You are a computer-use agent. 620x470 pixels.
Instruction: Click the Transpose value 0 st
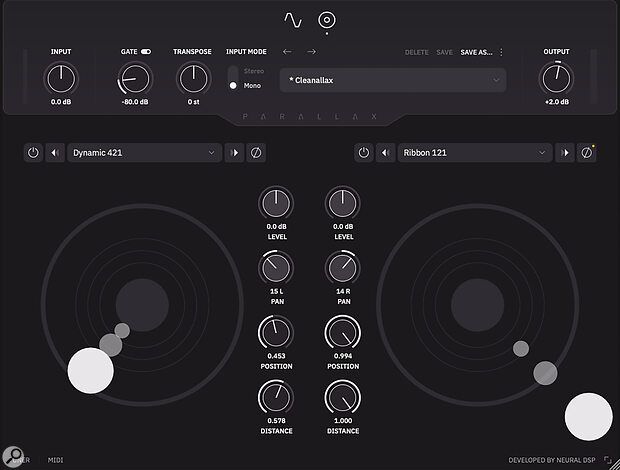click(x=193, y=102)
